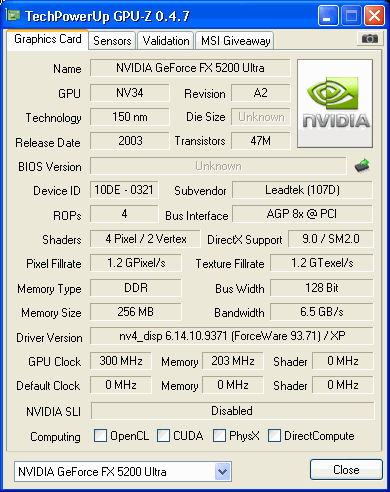Select the Revision field A2

[261, 93]
